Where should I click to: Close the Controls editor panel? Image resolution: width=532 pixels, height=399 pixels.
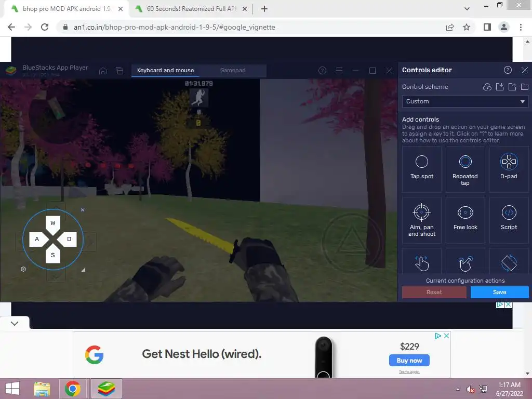[525, 70]
